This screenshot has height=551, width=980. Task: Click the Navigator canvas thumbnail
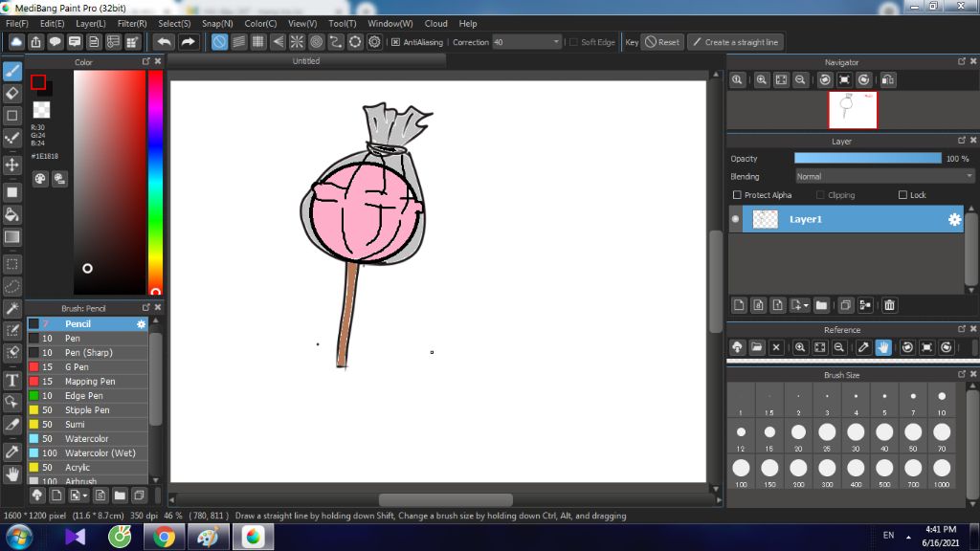853,110
